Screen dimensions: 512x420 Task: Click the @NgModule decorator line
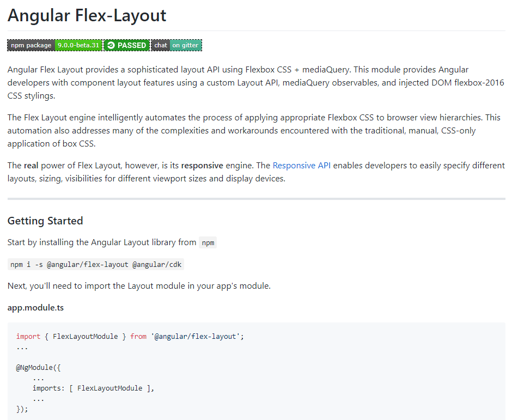39,368
